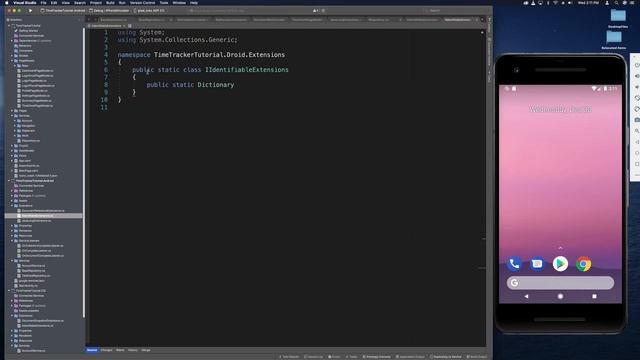Open the Version Control menu
Screen dimensions: 640x360
142,2
